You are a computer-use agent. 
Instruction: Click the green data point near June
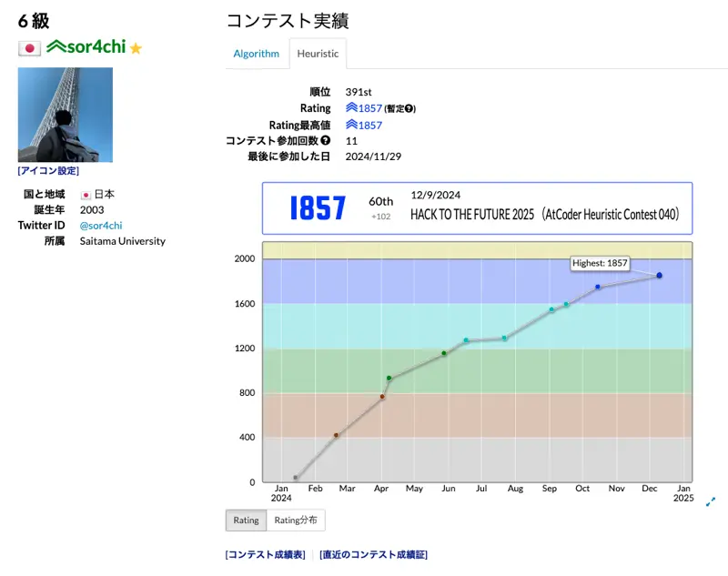click(444, 353)
